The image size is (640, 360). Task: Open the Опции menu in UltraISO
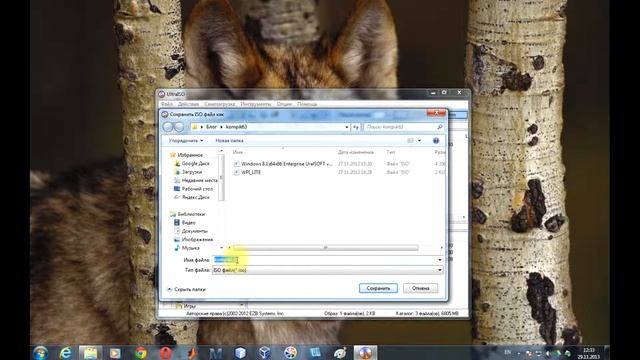point(284,104)
